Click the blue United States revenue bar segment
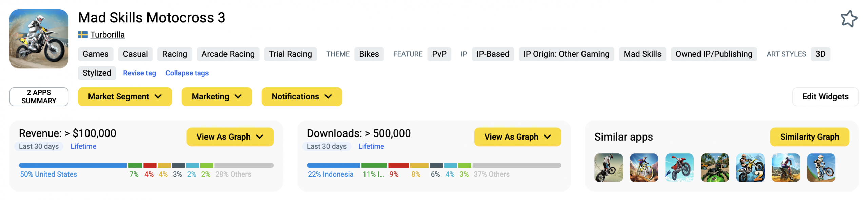 73,165
